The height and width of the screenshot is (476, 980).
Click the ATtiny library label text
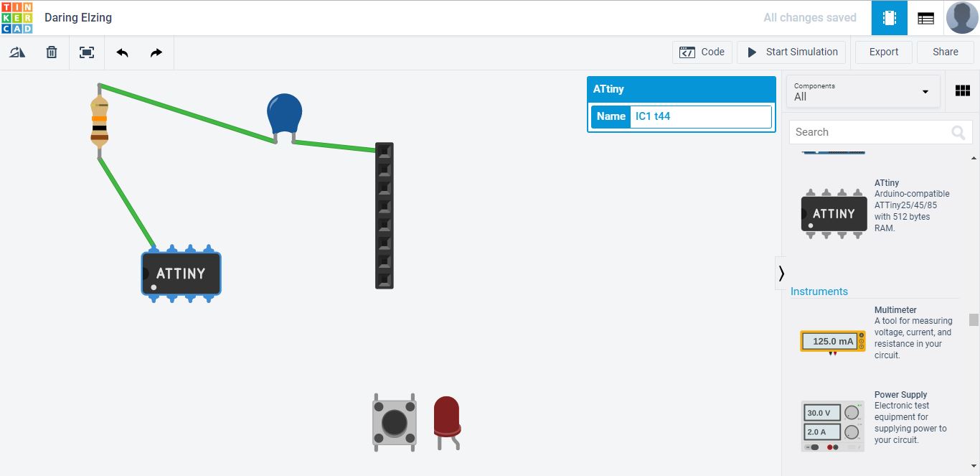887,183
